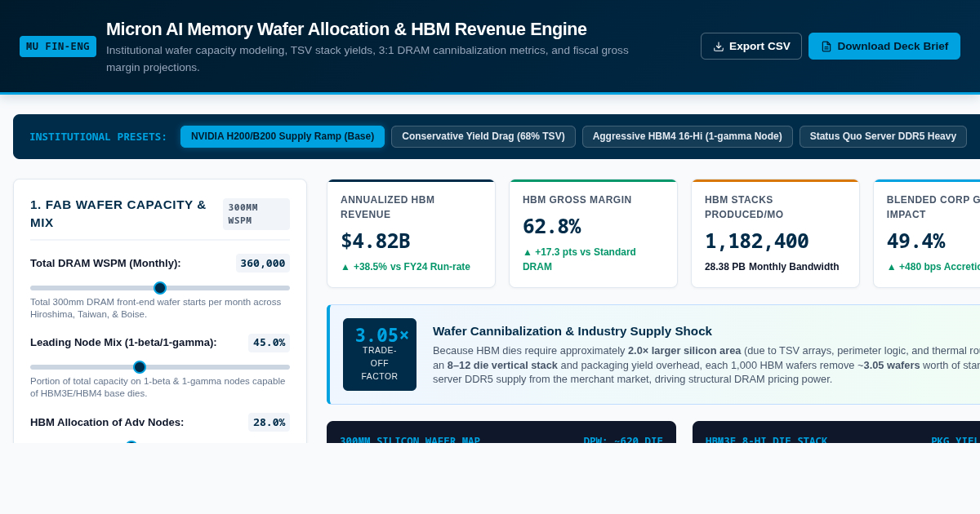The width and height of the screenshot is (980, 514).
Task: Click the 28.38 PB Monthly Bandwidth text
Action: [772, 267]
